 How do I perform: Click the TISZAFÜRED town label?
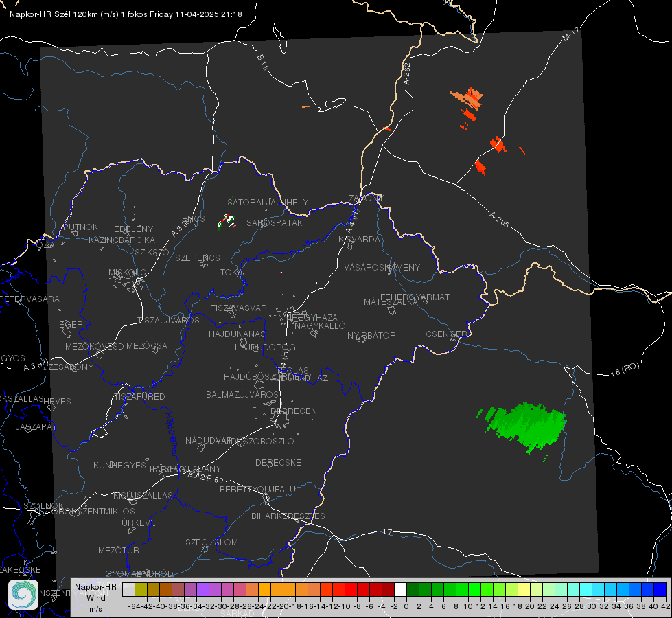point(140,397)
